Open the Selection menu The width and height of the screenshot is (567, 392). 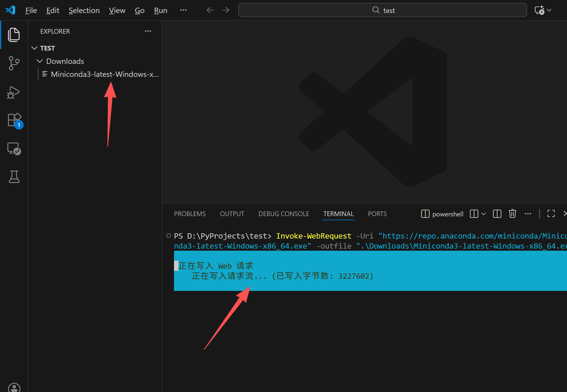click(84, 10)
